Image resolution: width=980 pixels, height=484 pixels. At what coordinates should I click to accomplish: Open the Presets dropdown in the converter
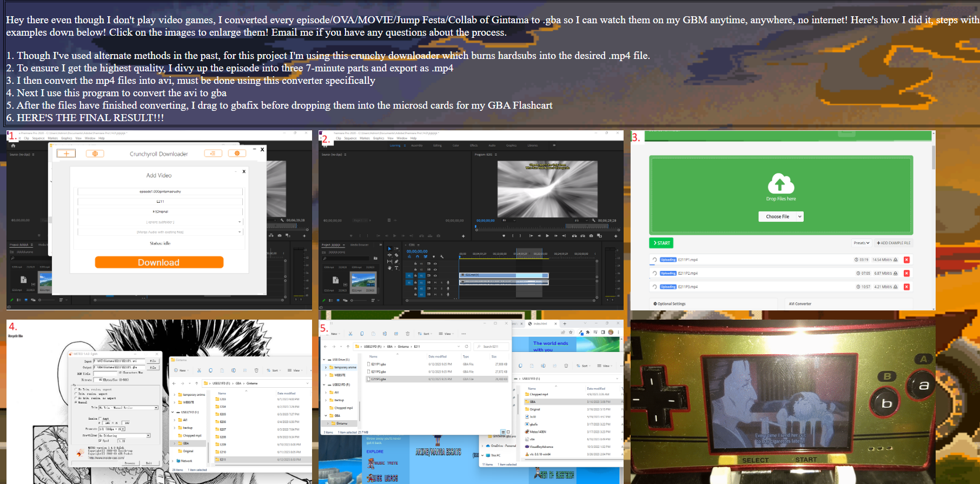point(862,243)
